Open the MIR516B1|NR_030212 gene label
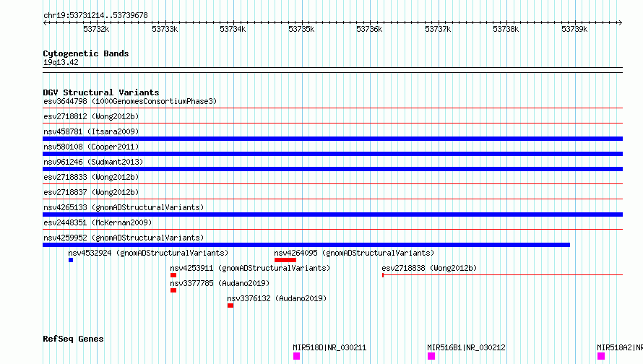Image resolution: width=643 pixels, height=364 pixels. pos(466,347)
